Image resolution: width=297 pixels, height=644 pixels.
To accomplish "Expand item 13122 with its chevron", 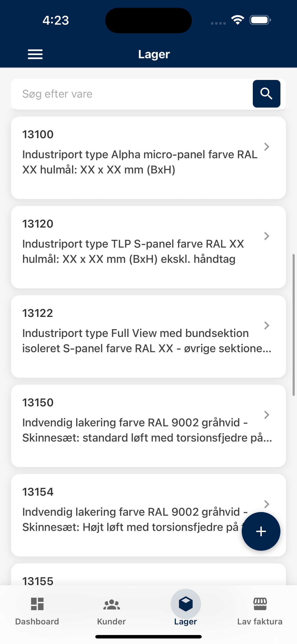I will point(267,325).
